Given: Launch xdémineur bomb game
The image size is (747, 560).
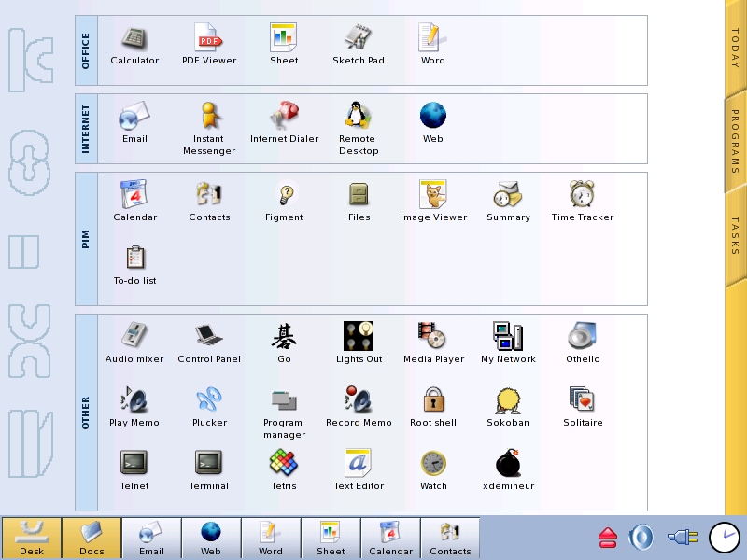Looking at the screenshot, I should tap(508, 469).
